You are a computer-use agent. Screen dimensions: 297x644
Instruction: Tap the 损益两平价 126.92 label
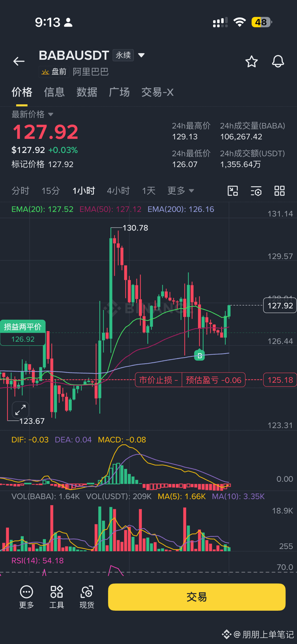(23, 333)
